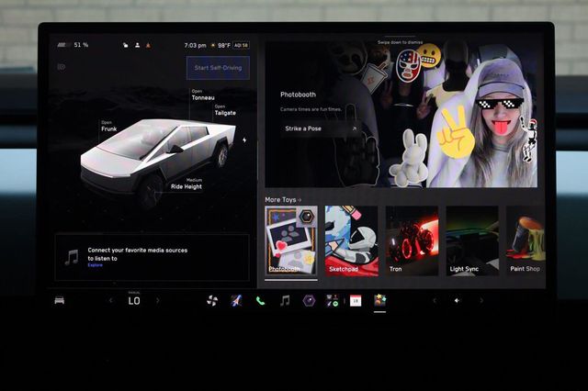Tap the 98°F weather reading
Screen dimensions: 588x391
[220, 45]
